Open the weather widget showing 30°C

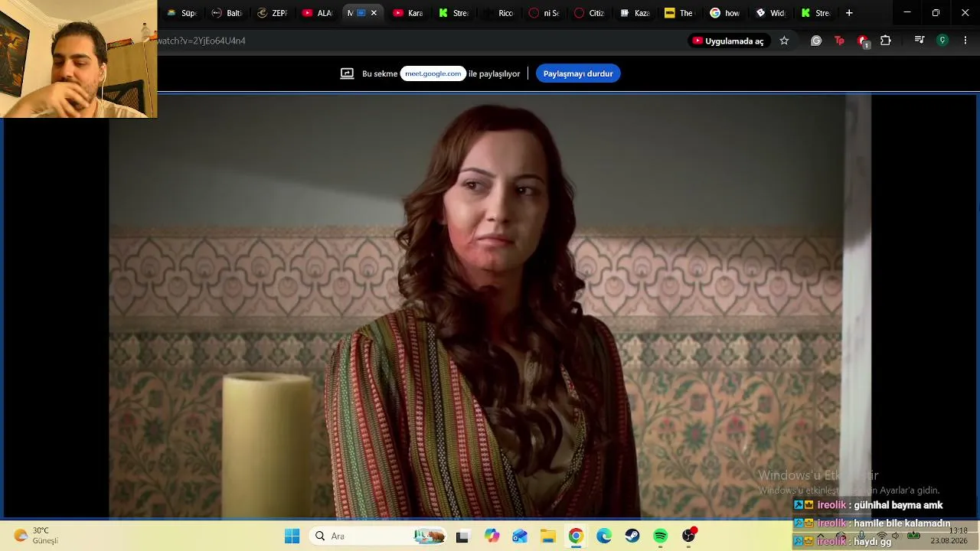coord(36,536)
